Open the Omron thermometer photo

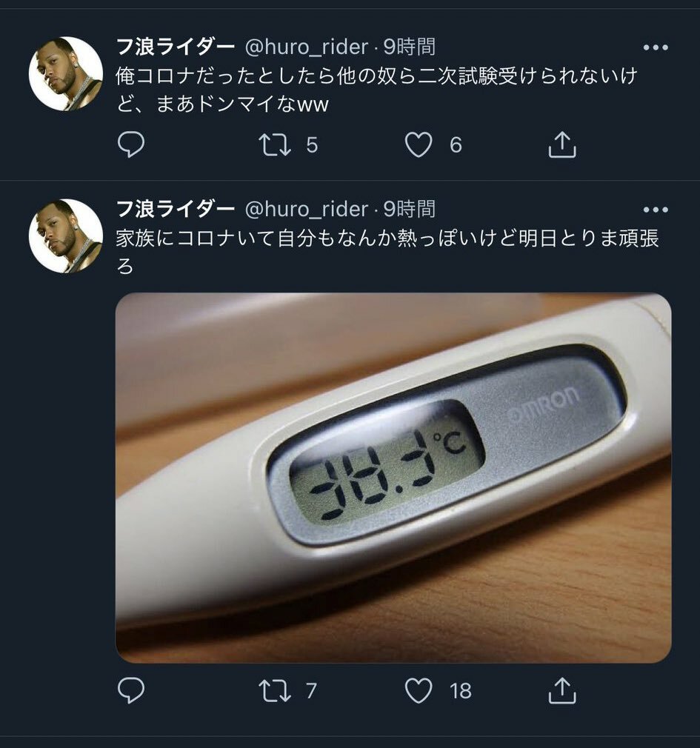click(393, 478)
